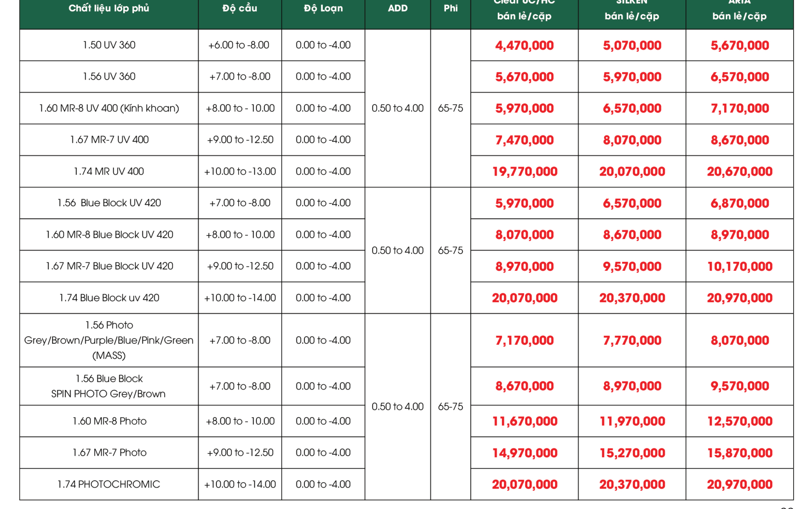Screen dimensions: 812x509
Task: Select the 1.56 Photo Grey/Brown/Purple (MASS) cell
Action: tap(109, 340)
